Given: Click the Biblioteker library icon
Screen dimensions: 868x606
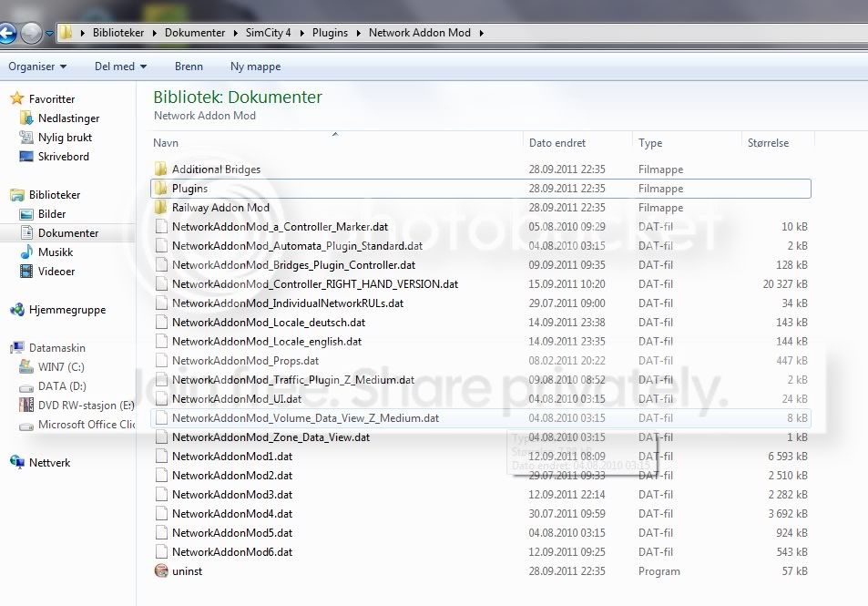Looking at the screenshot, I should (x=17, y=195).
